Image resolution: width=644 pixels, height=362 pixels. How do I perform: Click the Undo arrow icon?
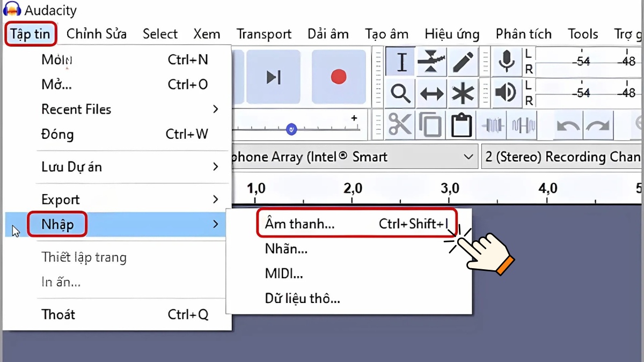click(568, 125)
